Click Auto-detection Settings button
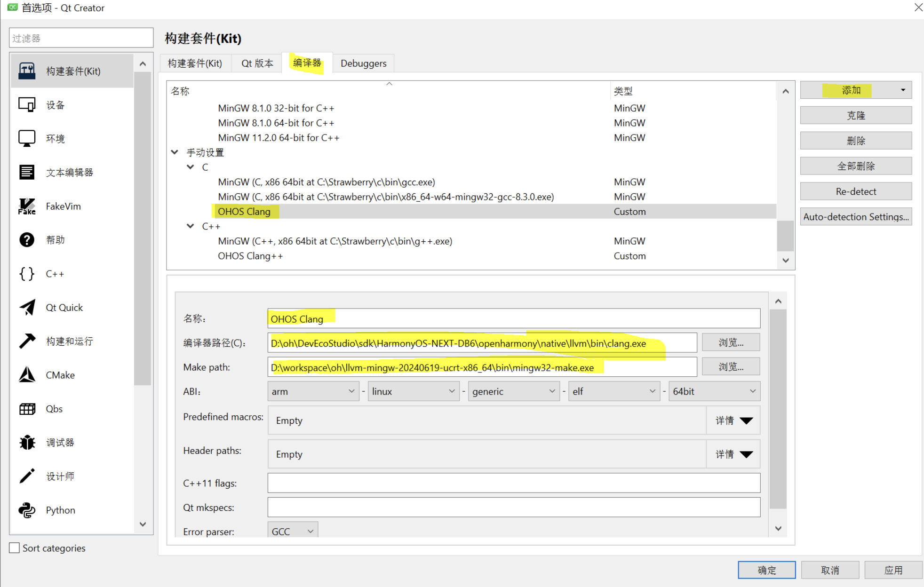This screenshot has height=587, width=924. pos(855,217)
